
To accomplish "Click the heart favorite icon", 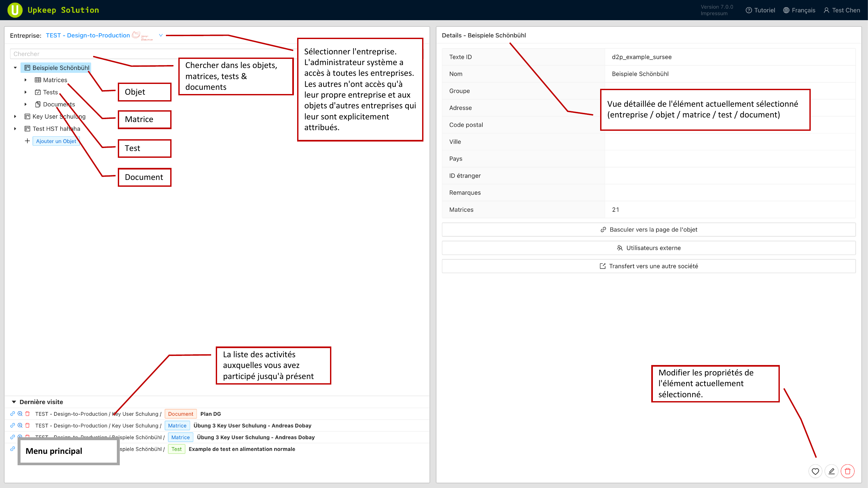I will (x=815, y=471).
